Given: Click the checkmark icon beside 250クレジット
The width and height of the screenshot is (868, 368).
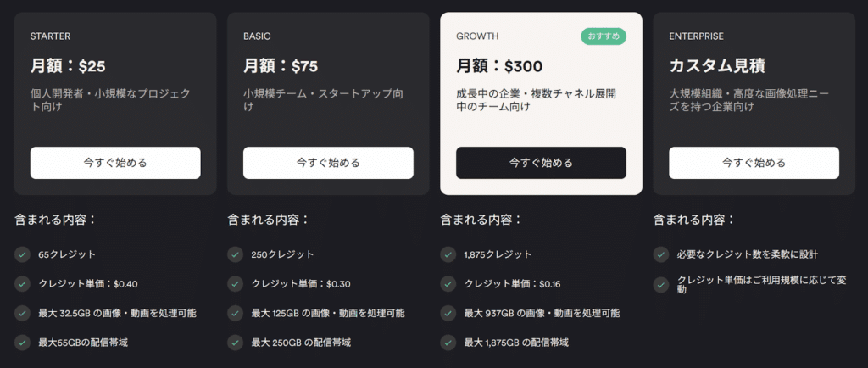Looking at the screenshot, I should (235, 254).
